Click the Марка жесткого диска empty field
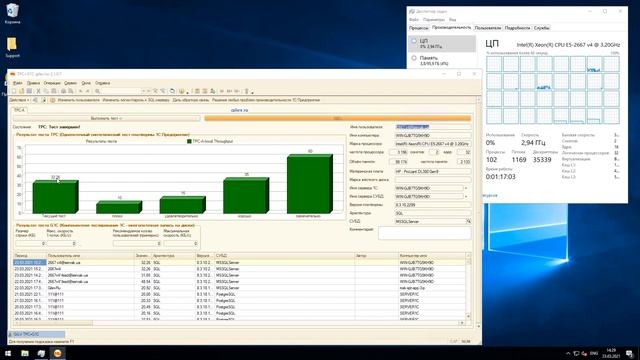640x360 pixels. tap(433, 180)
